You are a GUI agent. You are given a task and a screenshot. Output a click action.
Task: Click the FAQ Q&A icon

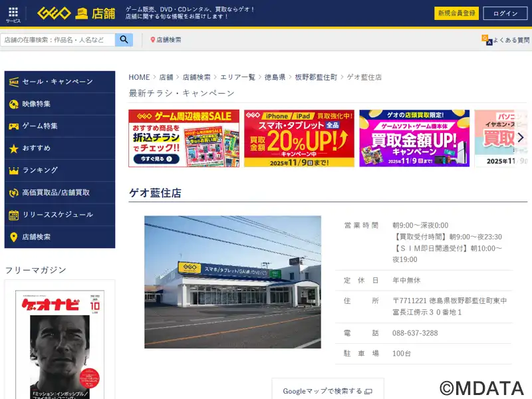tap(487, 40)
